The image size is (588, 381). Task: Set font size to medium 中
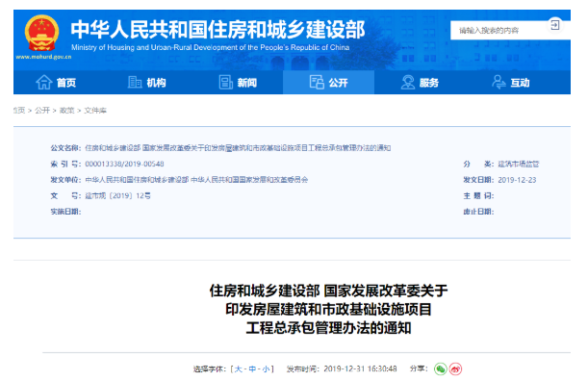click(x=252, y=369)
